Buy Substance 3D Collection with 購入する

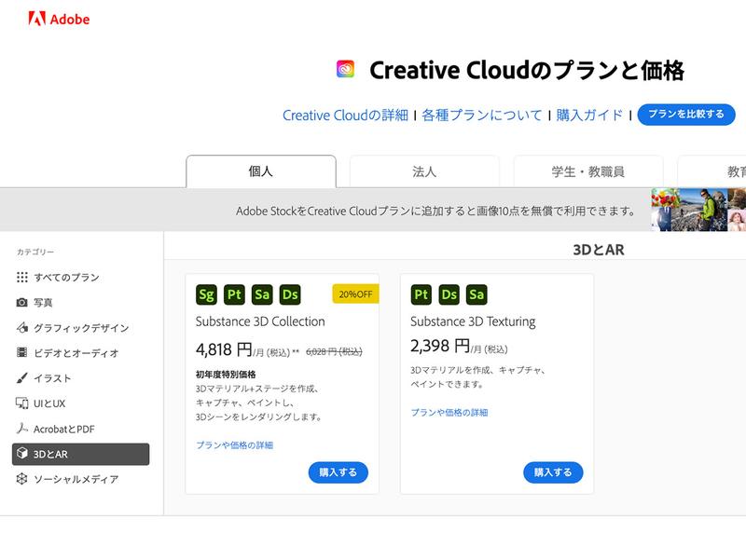338,472
